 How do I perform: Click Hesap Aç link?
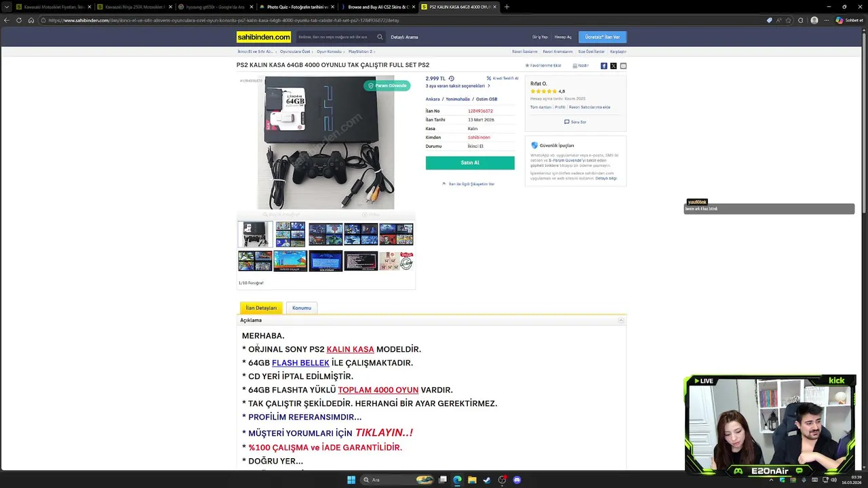click(563, 37)
